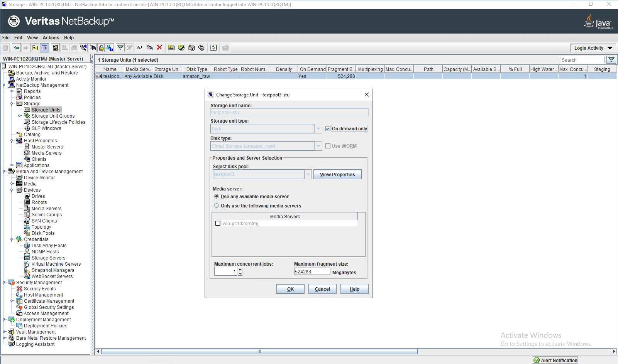618x364 pixels.
Task: Select Activity Monitor in the tree
Action: (x=31, y=79)
